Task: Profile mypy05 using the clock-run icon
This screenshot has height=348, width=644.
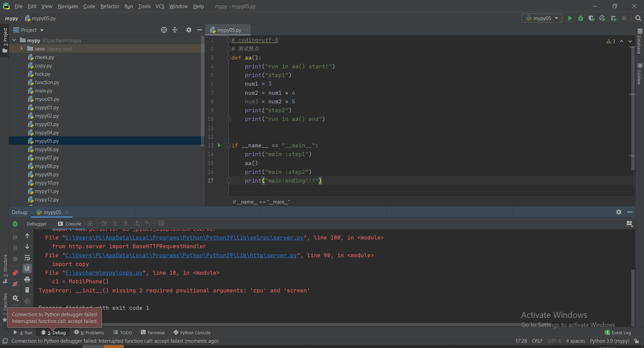Action: [602, 18]
